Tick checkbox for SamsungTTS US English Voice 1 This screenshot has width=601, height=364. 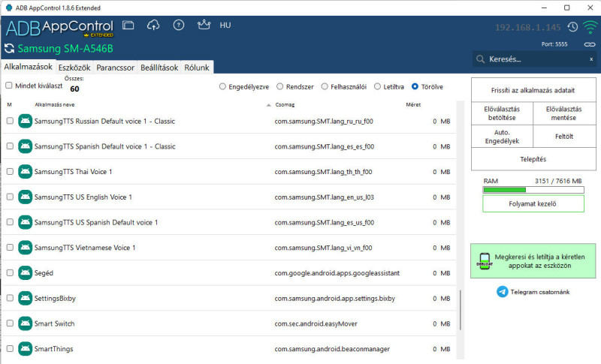point(10,197)
